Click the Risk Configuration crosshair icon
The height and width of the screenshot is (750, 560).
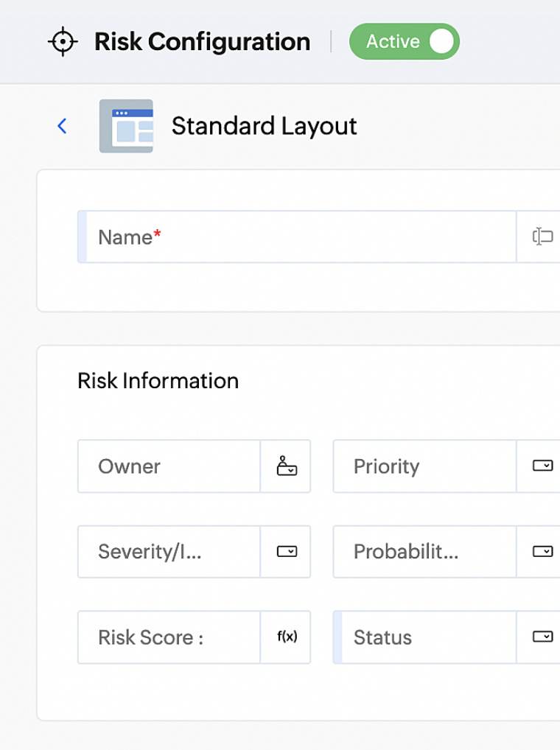tap(63, 42)
